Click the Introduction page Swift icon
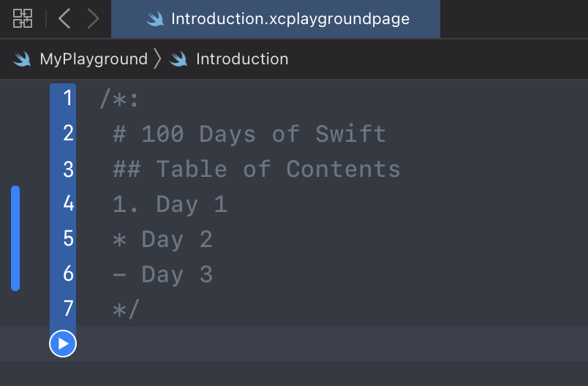The height and width of the screenshot is (386, 588). click(179, 59)
